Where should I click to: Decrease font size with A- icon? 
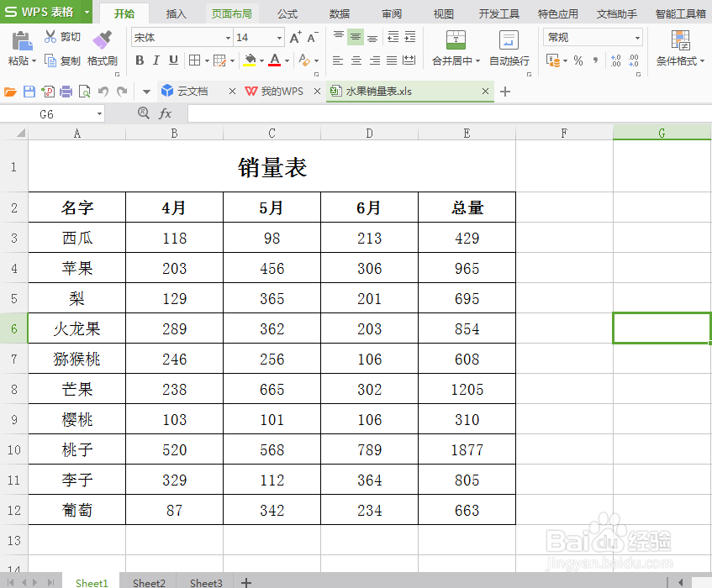(313, 37)
